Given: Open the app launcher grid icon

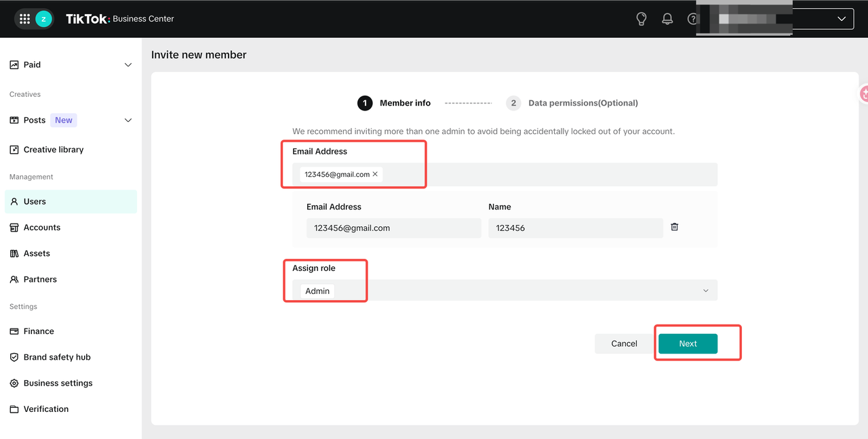Looking at the screenshot, I should (25, 19).
